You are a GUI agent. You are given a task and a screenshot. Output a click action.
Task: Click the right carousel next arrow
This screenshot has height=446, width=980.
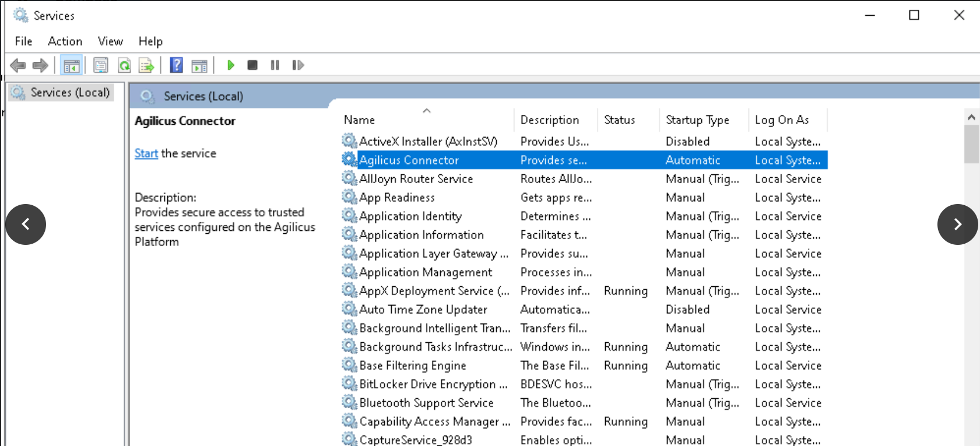[x=957, y=224]
